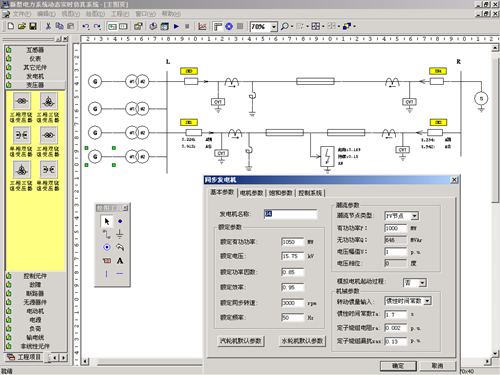The width and height of the screenshot is (500, 375).
Task: Click the 汽轮机默认参数 button
Action: [x=240, y=341]
